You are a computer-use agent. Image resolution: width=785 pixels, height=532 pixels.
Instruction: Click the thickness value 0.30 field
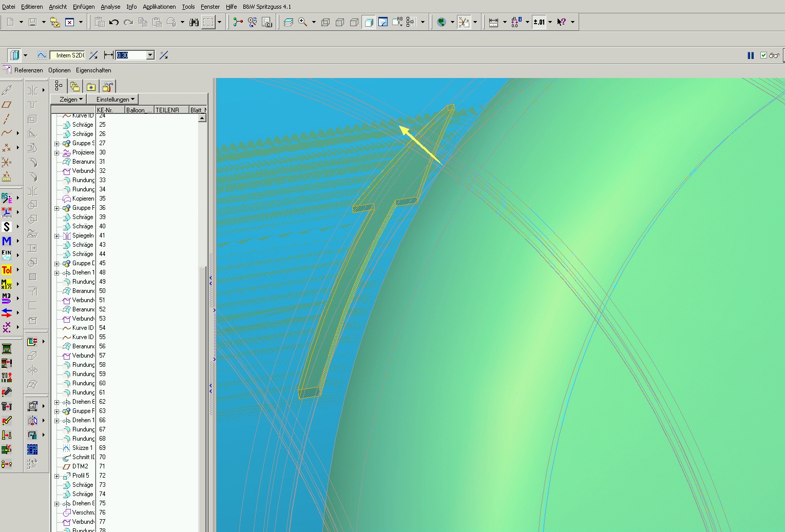click(131, 55)
